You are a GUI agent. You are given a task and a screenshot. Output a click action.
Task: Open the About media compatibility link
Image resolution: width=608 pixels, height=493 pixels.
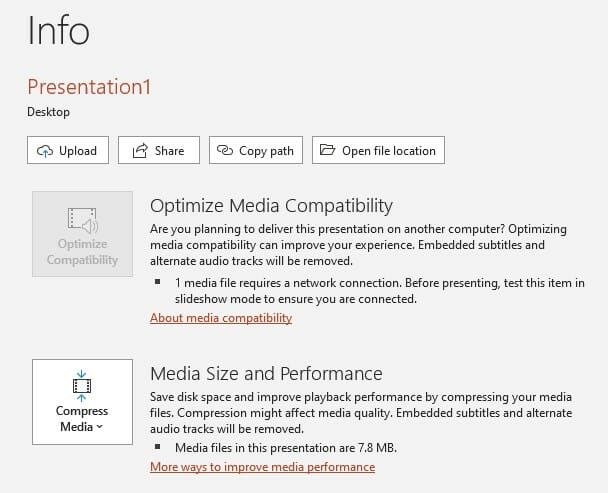click(x=221, y=318)
